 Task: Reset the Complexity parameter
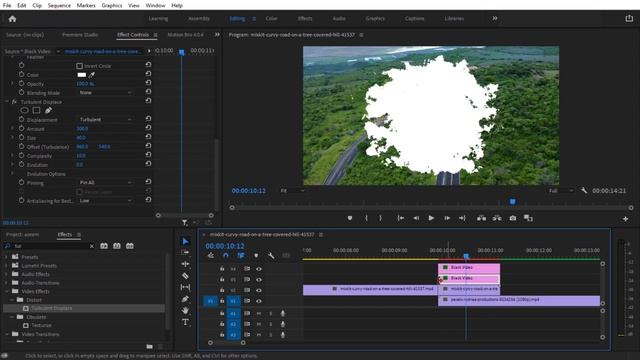(x=148, y=155)
